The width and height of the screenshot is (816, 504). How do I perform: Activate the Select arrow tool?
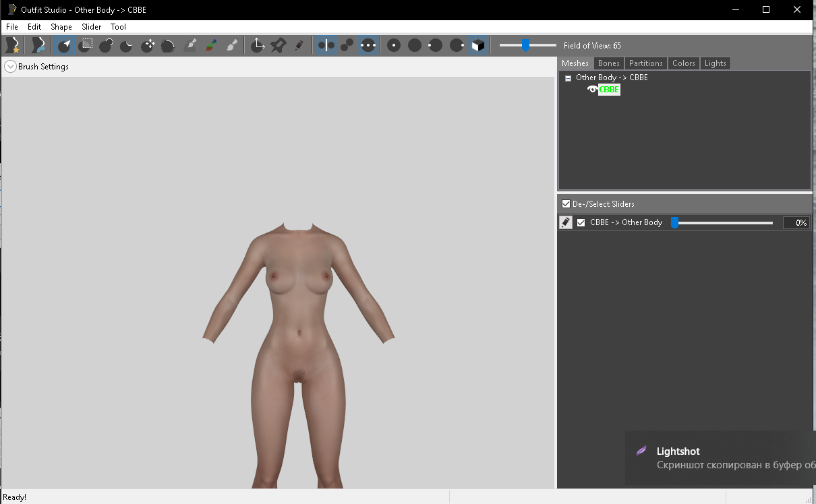click(64, 45)
